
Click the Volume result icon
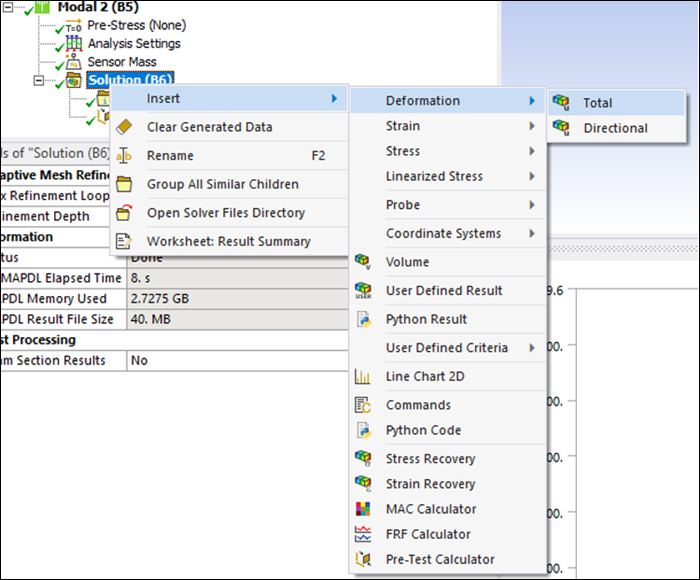click(x=364, y=262)
